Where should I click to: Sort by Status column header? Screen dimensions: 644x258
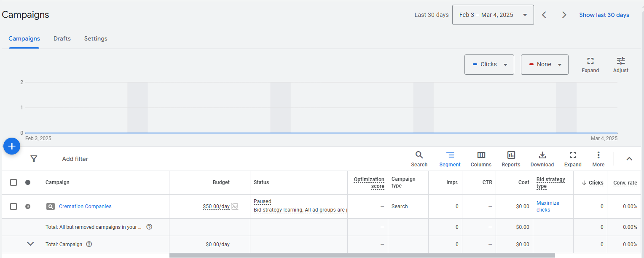(x=261, y=182)
